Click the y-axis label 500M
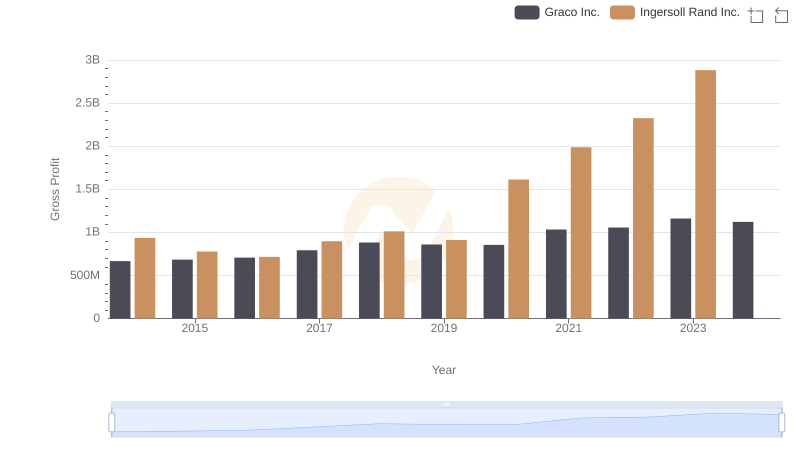Screen dimensions: 800x461 click(85, 275)
